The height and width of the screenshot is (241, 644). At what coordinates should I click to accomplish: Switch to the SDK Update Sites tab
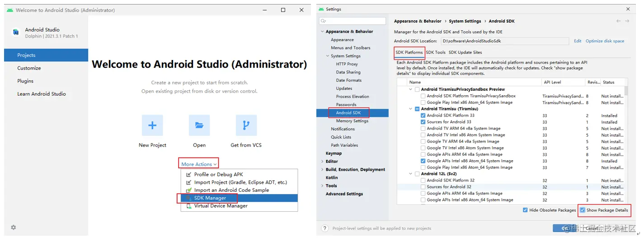[465, 52]
